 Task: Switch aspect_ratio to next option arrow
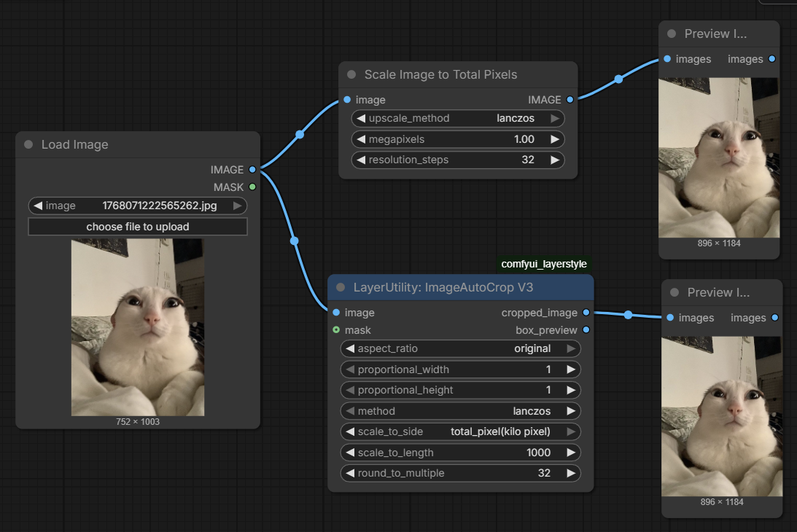[572, 348]
